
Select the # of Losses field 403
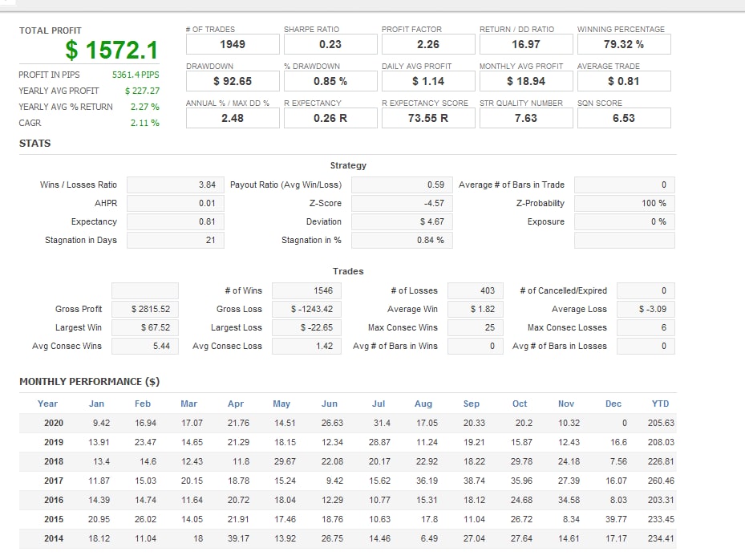coord(475,291)
